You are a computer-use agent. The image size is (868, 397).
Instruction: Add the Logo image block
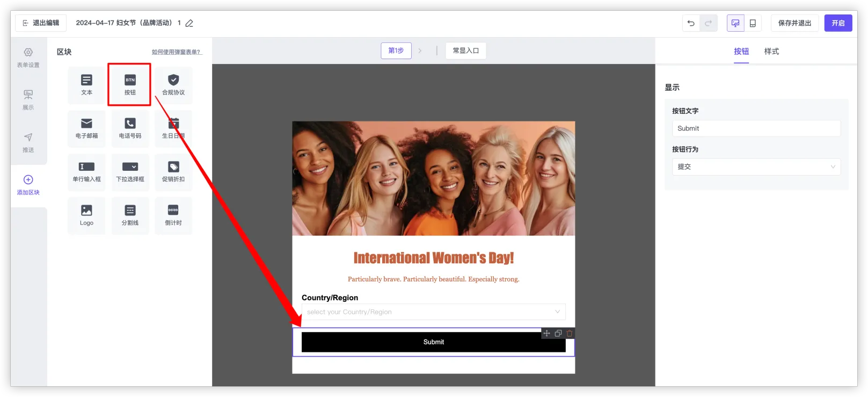pos(86,215)
